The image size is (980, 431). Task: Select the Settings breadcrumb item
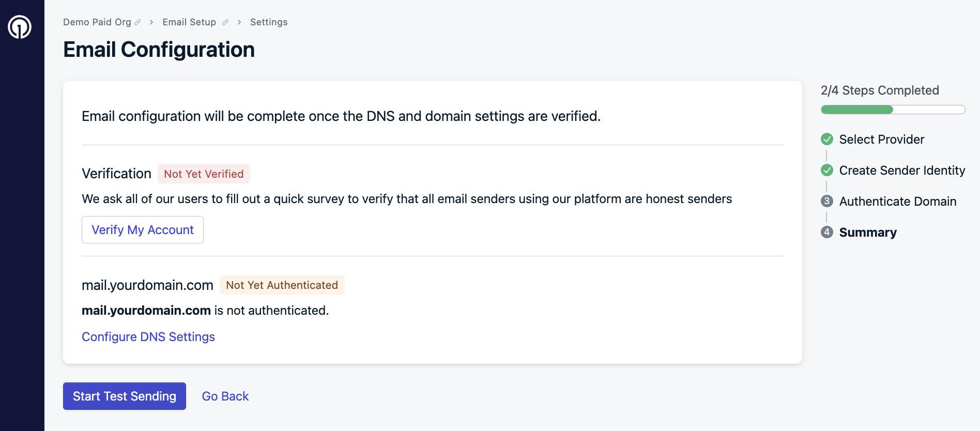(x=269, y=22)
